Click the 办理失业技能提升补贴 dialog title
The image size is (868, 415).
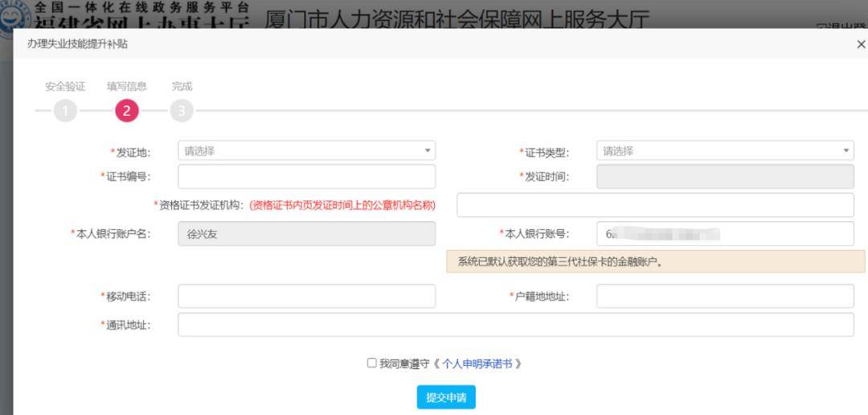click(x=77, y=44)
